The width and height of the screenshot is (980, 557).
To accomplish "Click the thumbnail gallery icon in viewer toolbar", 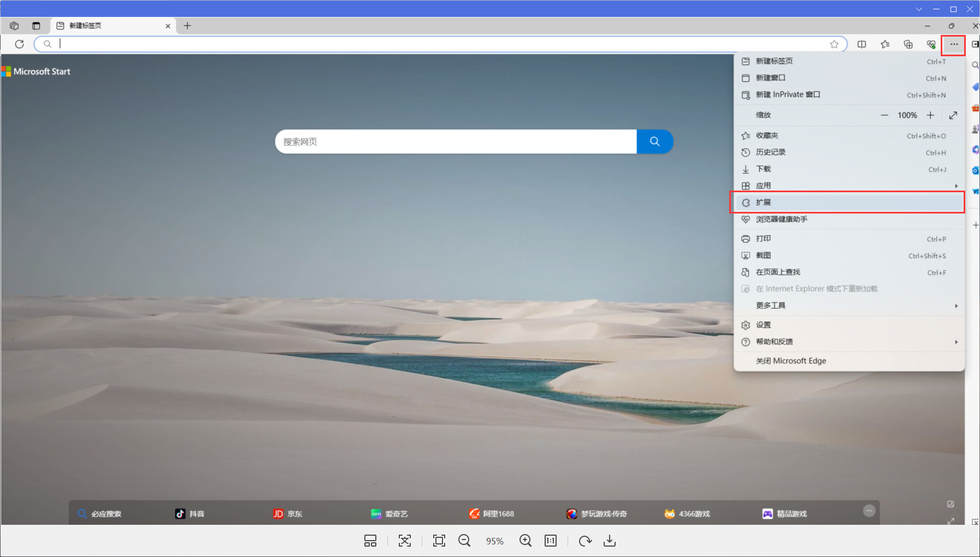I will click(370, 541).
